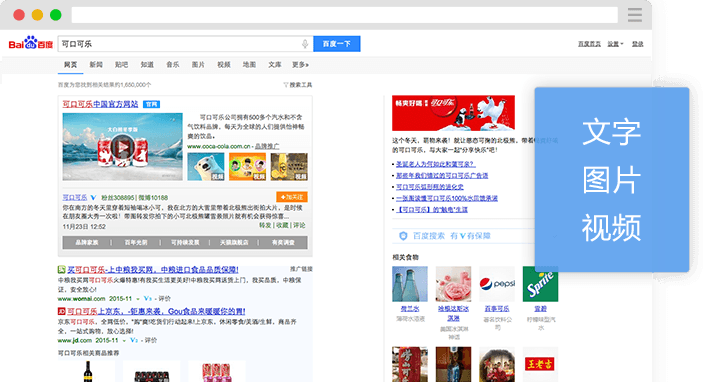The width and height of the screenshot is (705, 382).
Task: Open the pink ice cream thumbnail
Action: click(453, 284)
